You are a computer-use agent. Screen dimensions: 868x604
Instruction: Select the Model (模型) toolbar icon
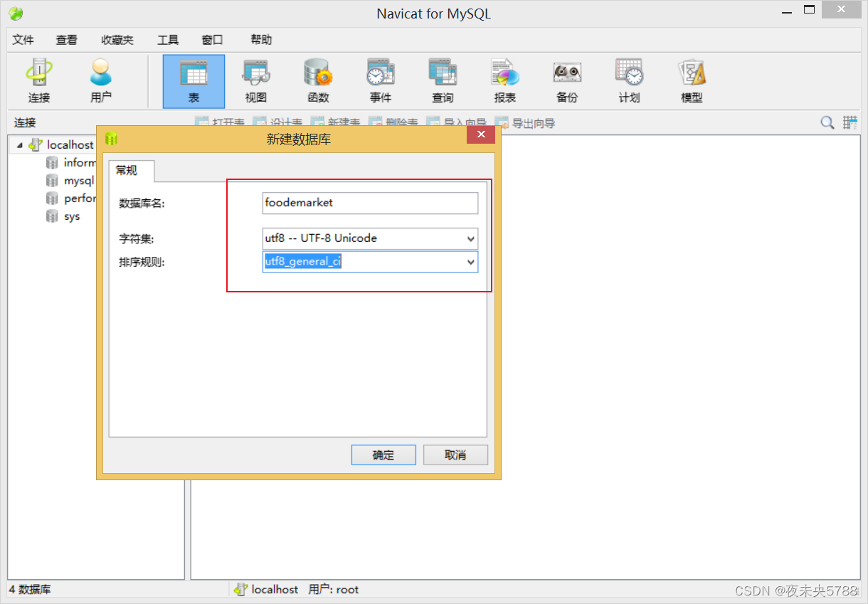tap(692, 82)
